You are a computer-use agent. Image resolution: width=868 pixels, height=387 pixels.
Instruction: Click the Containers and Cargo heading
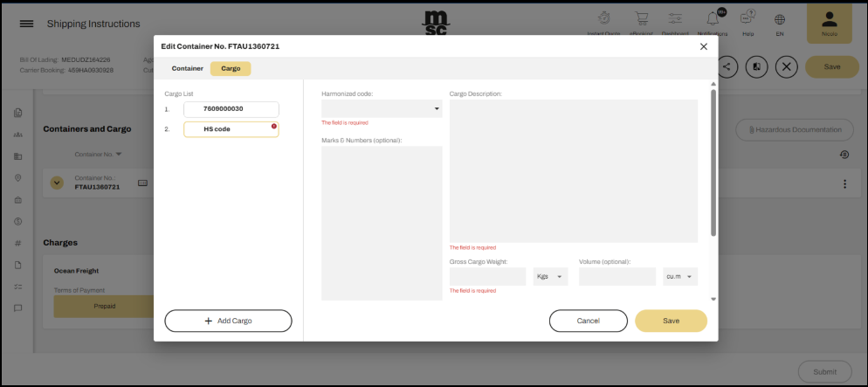click(x=87, y=129)
